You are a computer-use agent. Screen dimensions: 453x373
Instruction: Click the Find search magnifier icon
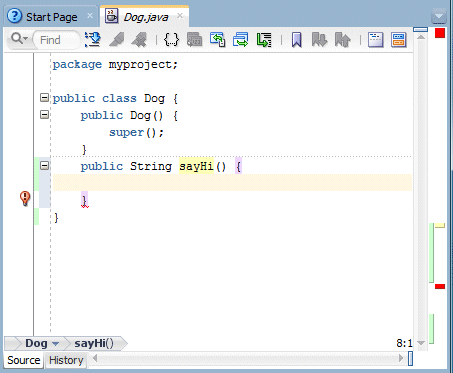coord(19,39)
